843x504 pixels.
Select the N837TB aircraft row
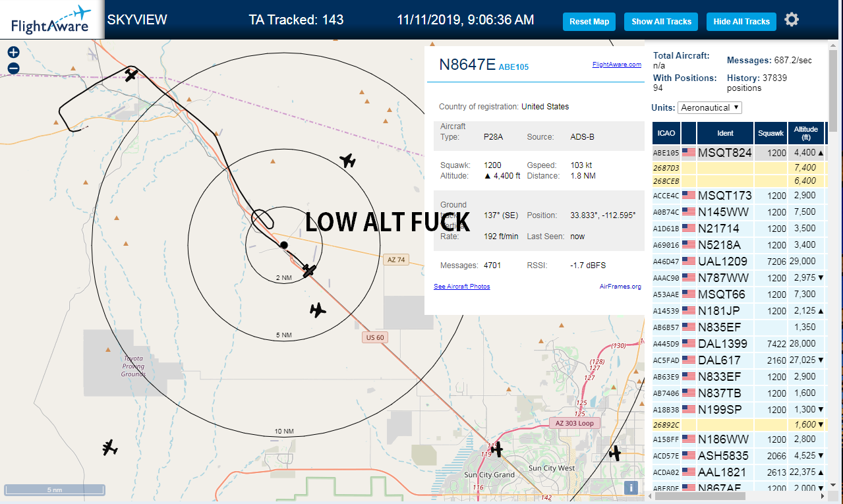click(738, 393)
